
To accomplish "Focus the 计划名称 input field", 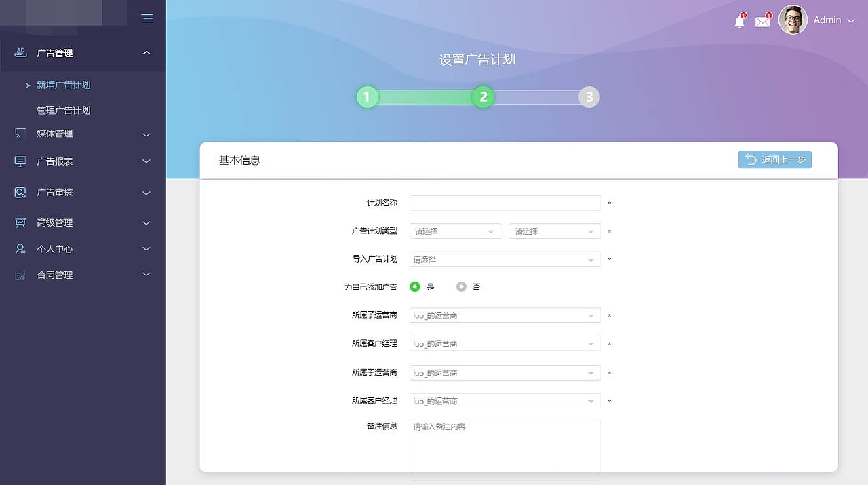I will [x=505, y=203].
